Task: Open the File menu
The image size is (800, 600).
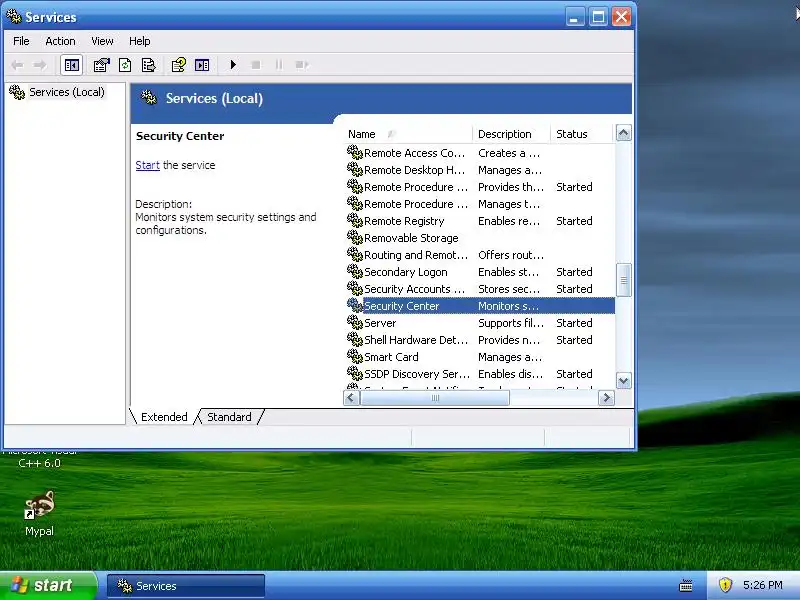Action: click(21, 41)
